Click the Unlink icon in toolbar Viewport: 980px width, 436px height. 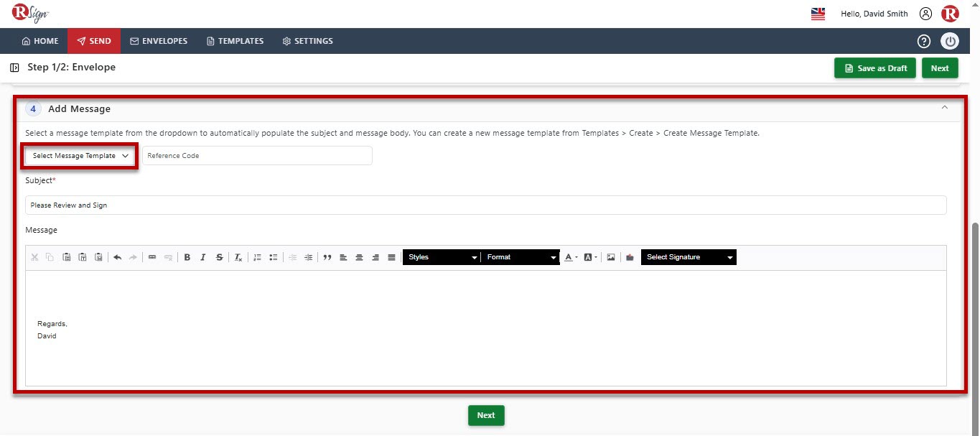[x=168, y=257]
